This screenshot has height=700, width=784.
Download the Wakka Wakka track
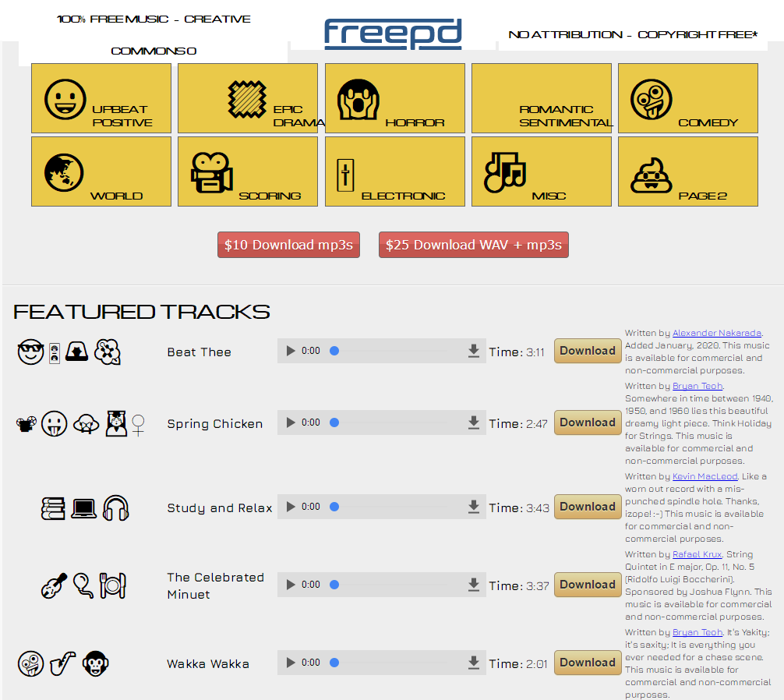[588, 663]
